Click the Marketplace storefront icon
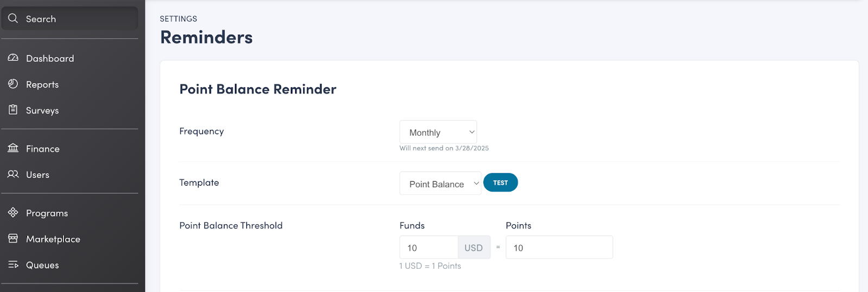 [x=13, y=238]
